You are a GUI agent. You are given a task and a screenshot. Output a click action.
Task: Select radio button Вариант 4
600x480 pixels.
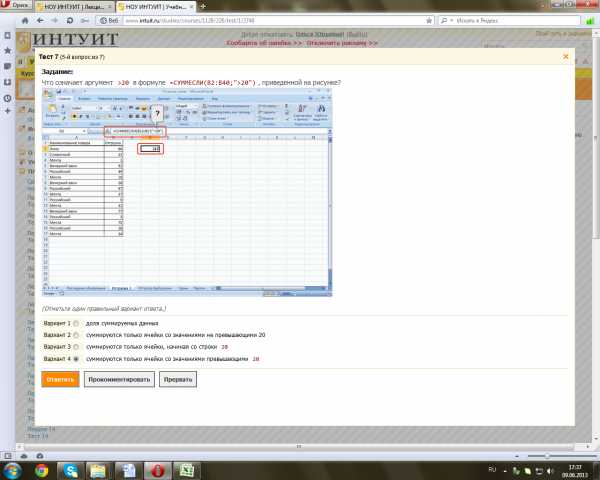[76, 359]
